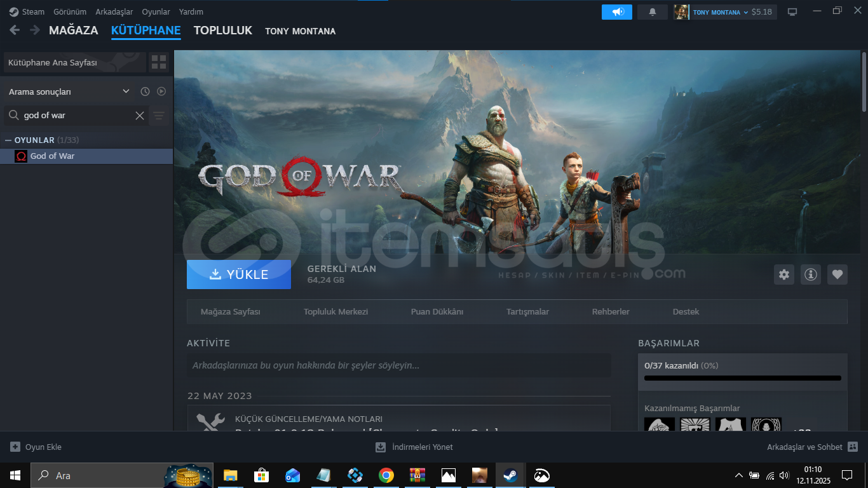Viewport: 868px width, 488px height.
Task: Open İndirmeleri Yönet downloads
Action: pos(414,447)
